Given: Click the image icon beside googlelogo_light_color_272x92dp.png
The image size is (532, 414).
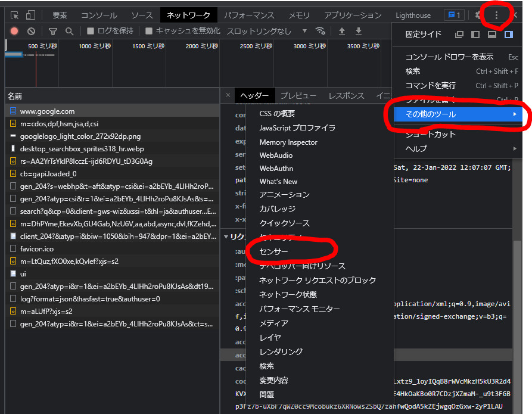Looking at the screenshot, I should pos(13,136).
